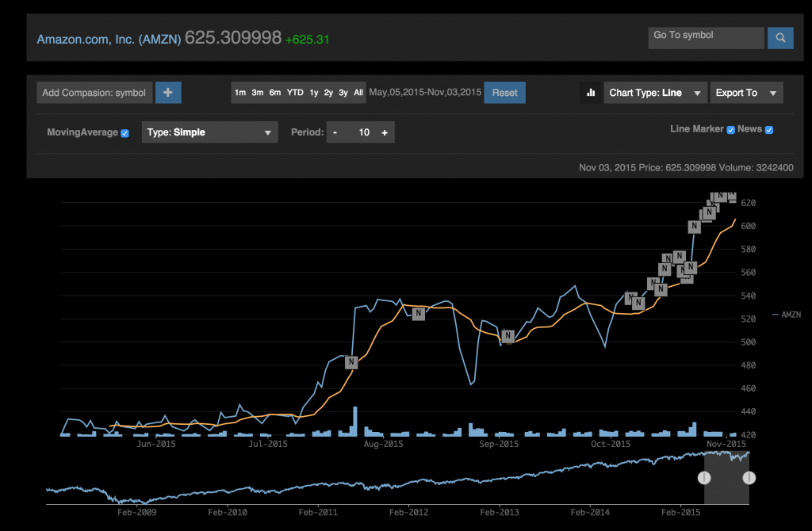Click the right handle of the range navigator
812x531 pixels.
coord(749,478)
